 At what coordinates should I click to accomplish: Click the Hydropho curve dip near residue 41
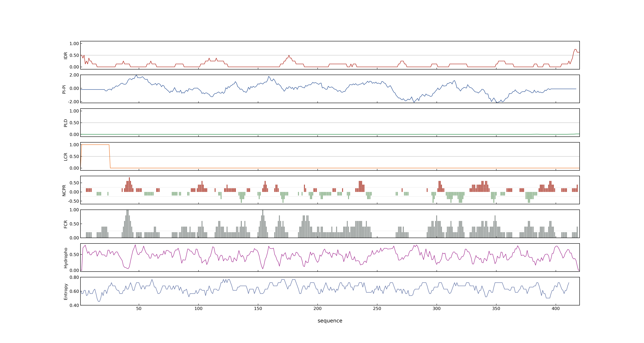coord(128,268)
